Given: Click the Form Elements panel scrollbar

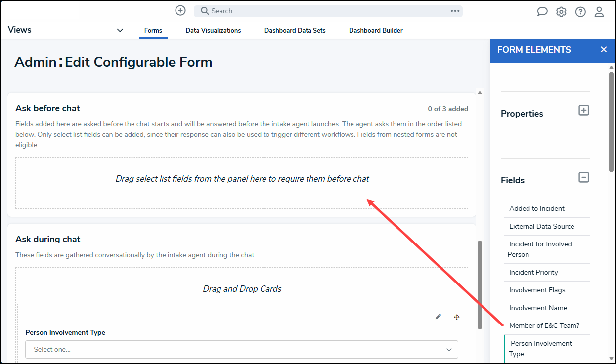Looking at the screenshot, I should [x=612, y=122].
